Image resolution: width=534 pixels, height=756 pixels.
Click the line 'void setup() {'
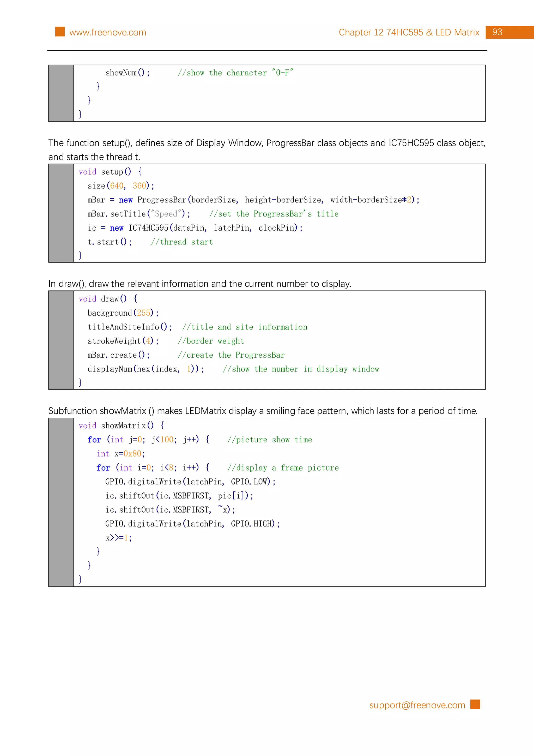pos(110,172)
